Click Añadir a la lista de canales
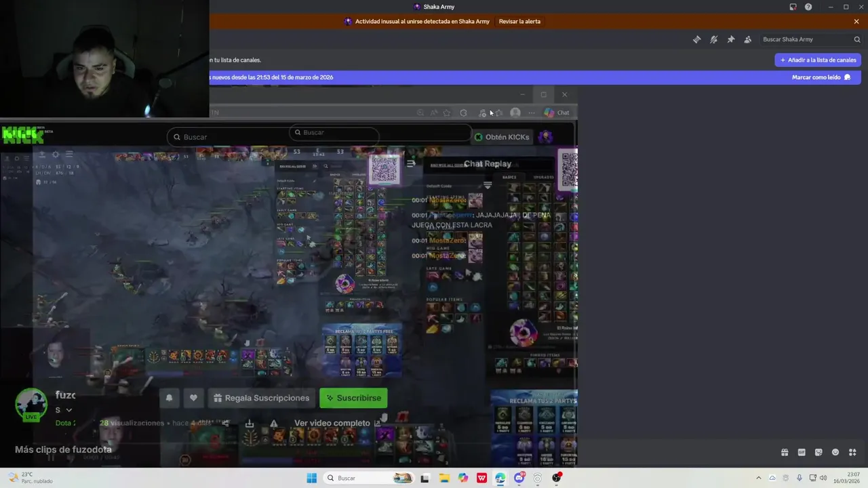868x488 pixels. coord(818,60)
